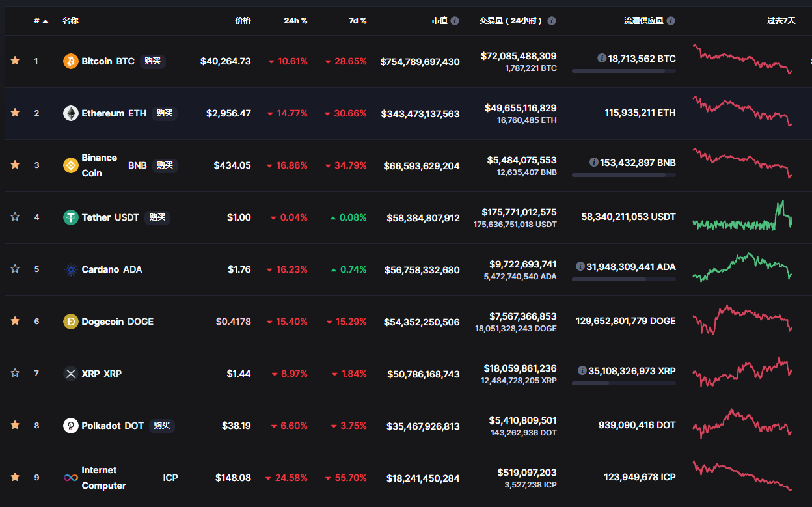Click info icon beside BNB circulating supply
The image size is (812, 507).
[593, 162]
